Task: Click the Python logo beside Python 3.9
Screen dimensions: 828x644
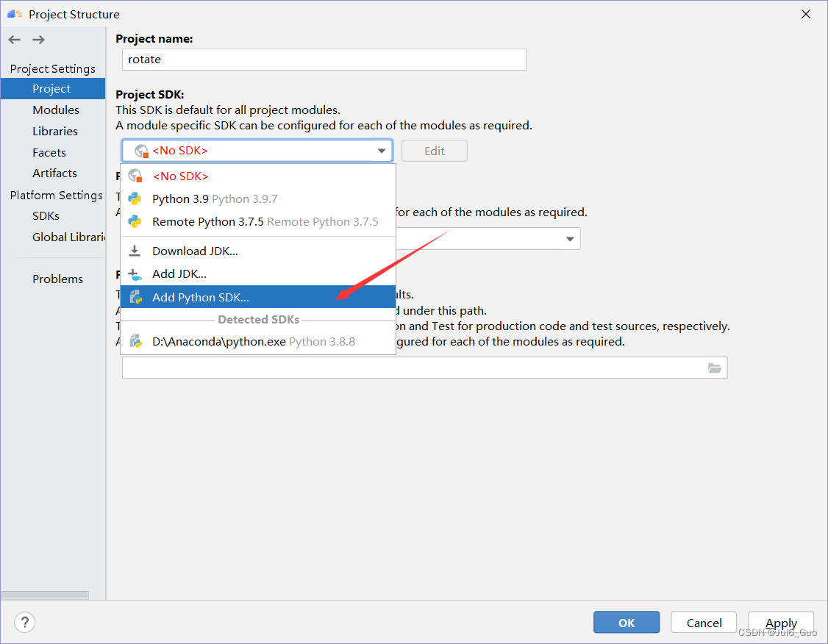Action: tap(135, 199)
